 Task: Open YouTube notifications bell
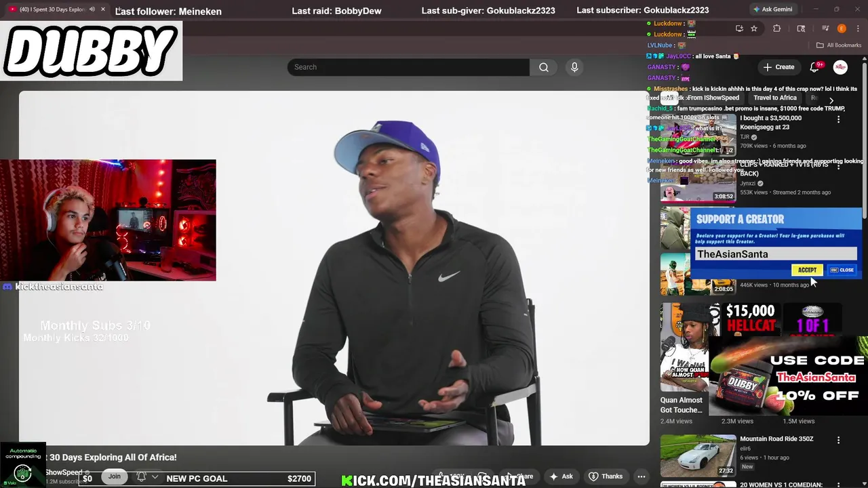pyautogui.click(x=816, y=67)
